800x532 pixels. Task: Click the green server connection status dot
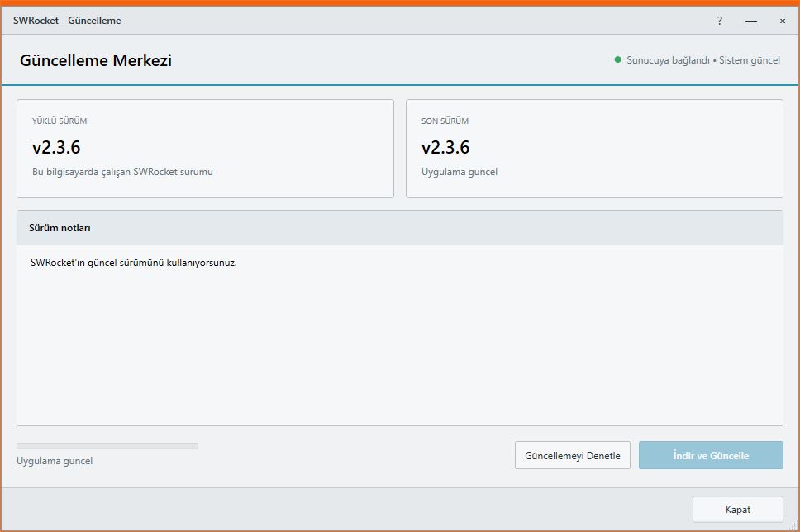click(618, 59)
